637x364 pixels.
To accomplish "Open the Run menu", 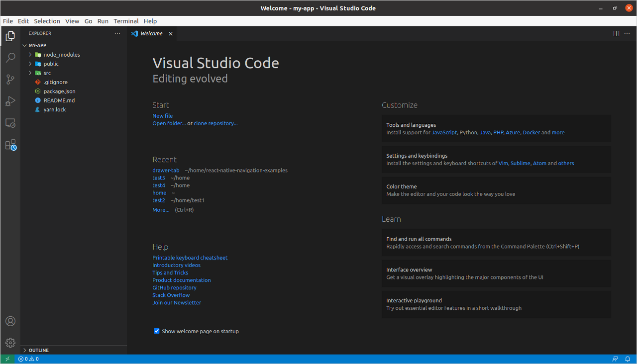I will coord(103,21).
